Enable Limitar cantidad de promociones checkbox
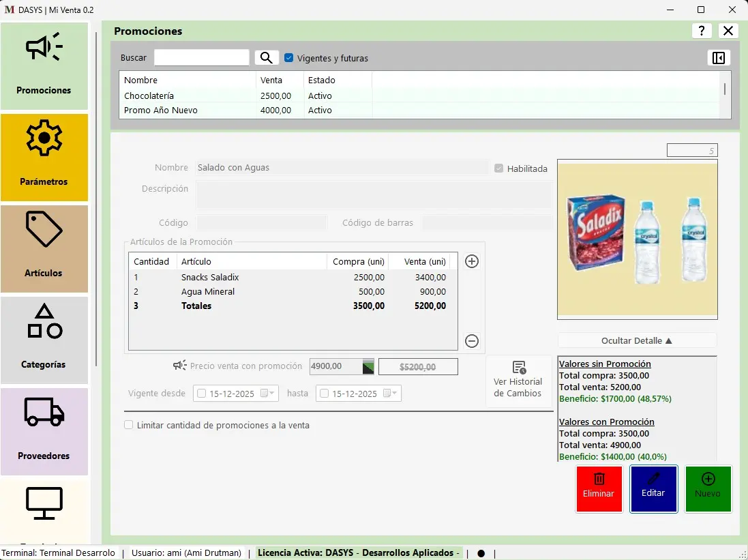This screenshot has width=748, height=560. click(x=129, y=425)
